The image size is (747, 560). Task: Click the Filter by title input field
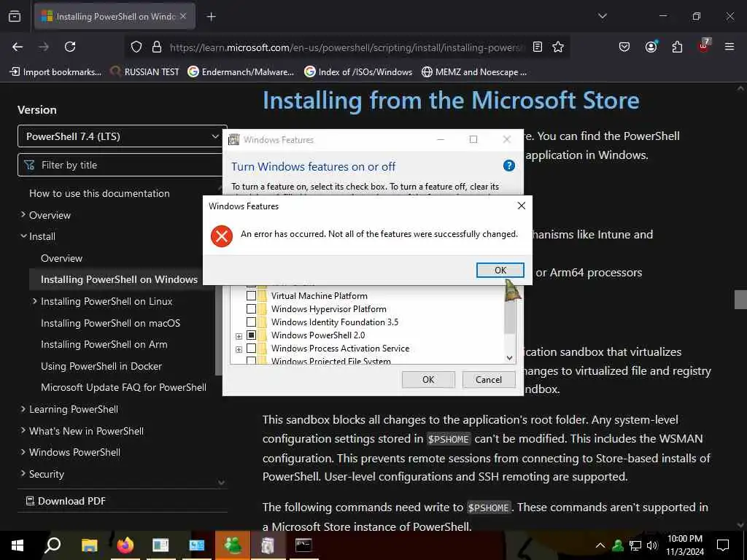[x=122, y=165]
